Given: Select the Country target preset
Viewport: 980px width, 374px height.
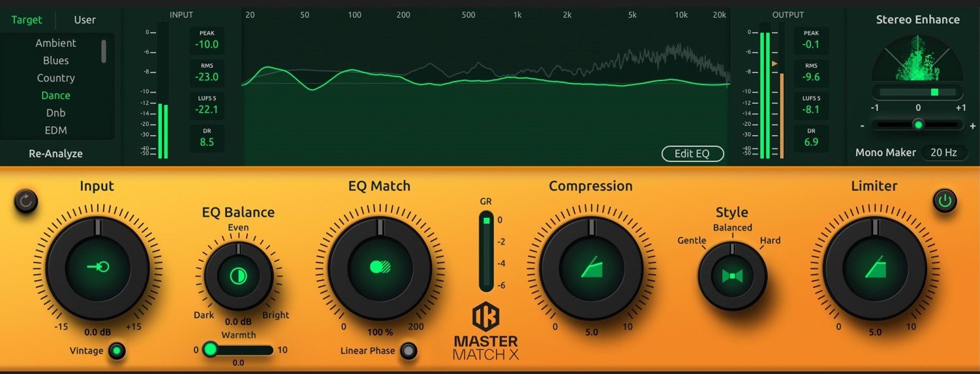Looking at the screenshot, I should (x=56, y=78).
